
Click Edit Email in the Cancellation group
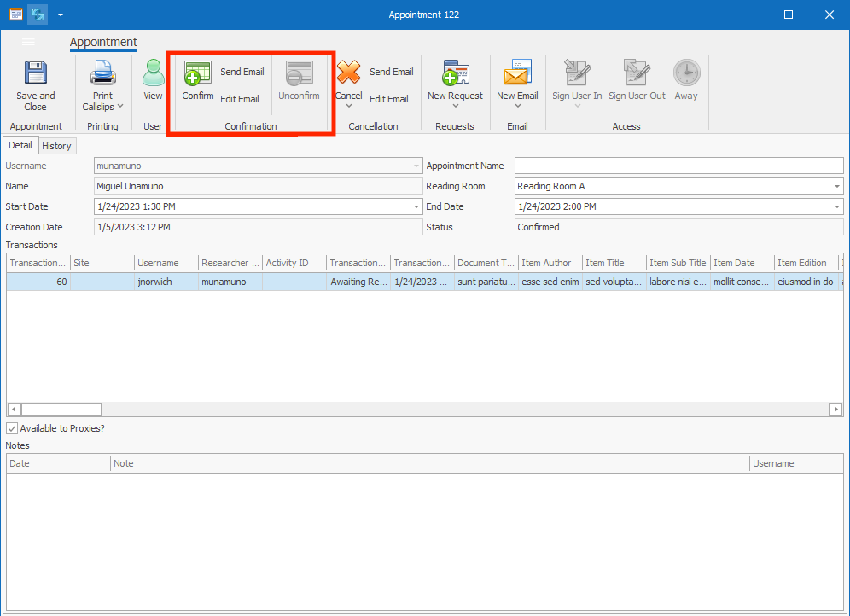pyautogui.click(x=389, y=98)
